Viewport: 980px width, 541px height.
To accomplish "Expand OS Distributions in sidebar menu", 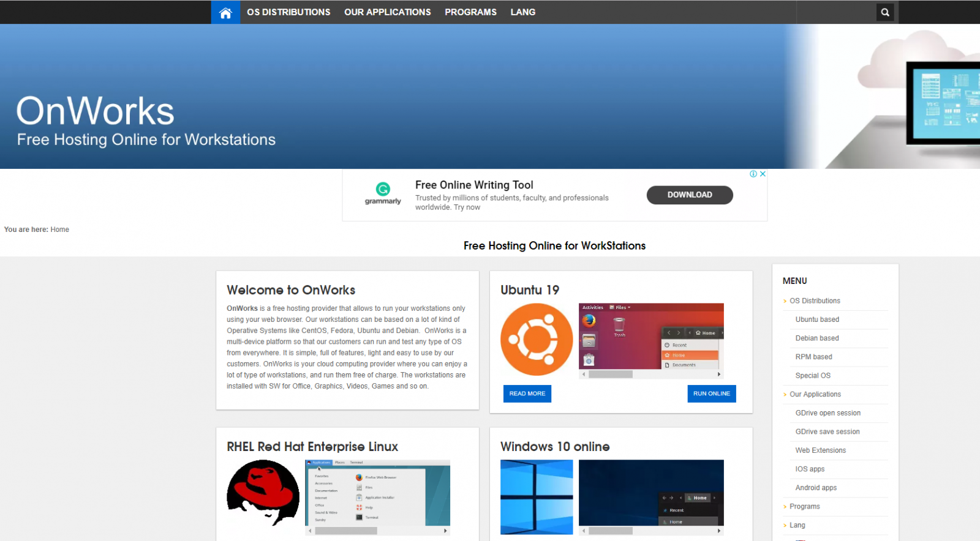I will click(815, 301).
